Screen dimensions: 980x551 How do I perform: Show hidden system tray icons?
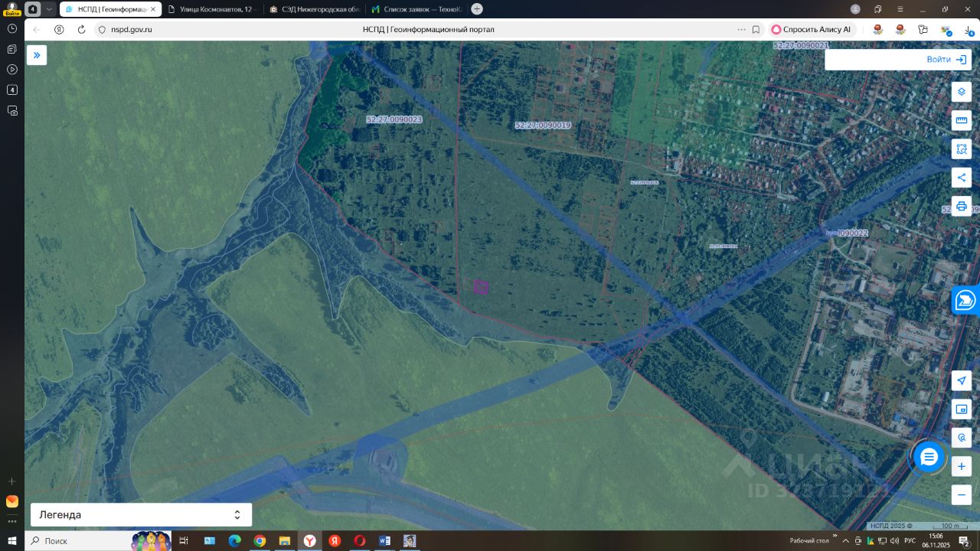846,541
